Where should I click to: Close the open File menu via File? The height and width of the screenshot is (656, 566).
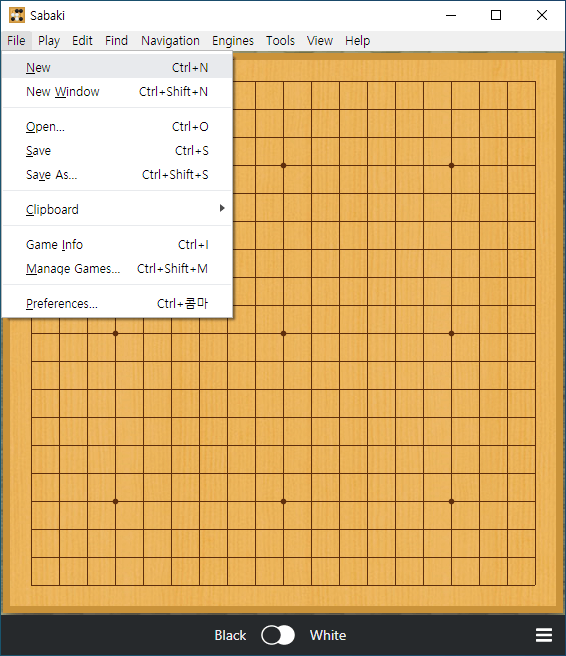(16, 41)
